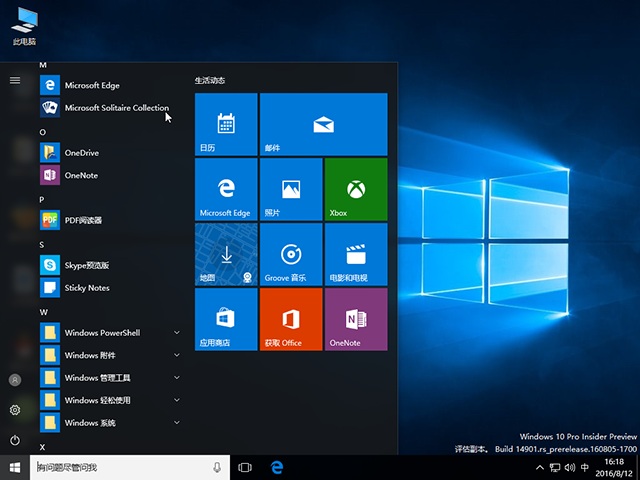Open Task View on the taskbar
The width and height of the screenshot is (640, 480).
[x=245, y=467]
